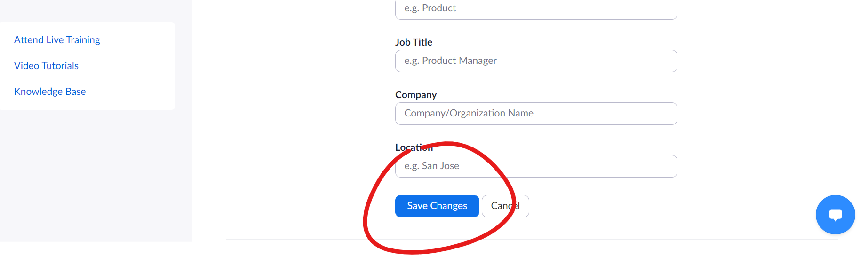This screenshot has height=256, width=868.
Task: Focus the Job Title input field
Action: (x=536, y=61)
